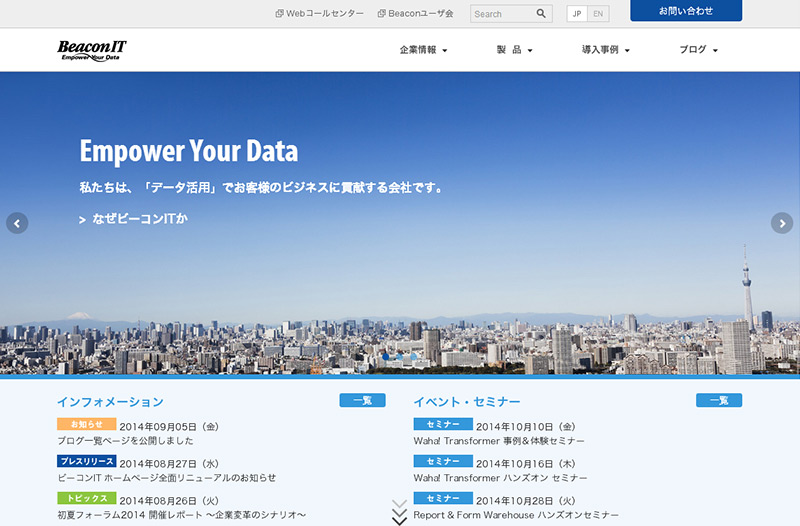Click the external-link icon beside Beaconユーザ会
Image resolution: width=800 pixels, height=526 pixels.
(x=381, y=14)
